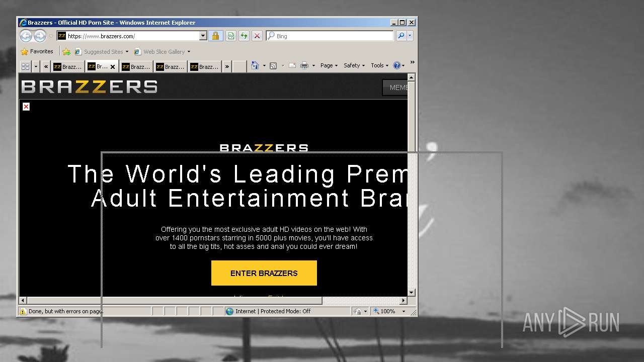Click the yellow ENTER BRAZZERS button
Viewport: 644px width, 362px height.
[264, 273]
